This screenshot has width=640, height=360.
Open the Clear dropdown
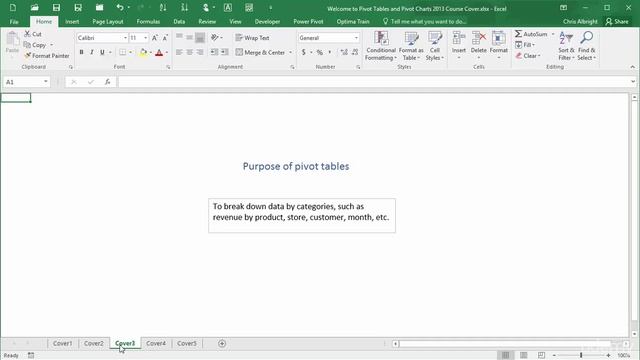[x=528, y=56]
